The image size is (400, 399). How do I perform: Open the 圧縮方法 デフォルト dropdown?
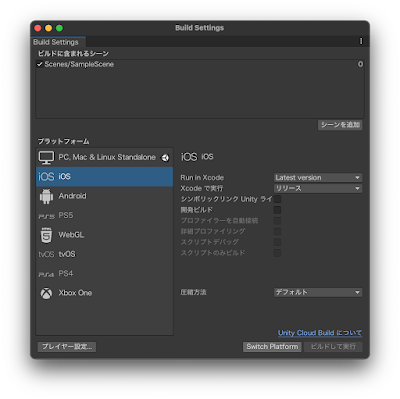(x=318, y=292)
